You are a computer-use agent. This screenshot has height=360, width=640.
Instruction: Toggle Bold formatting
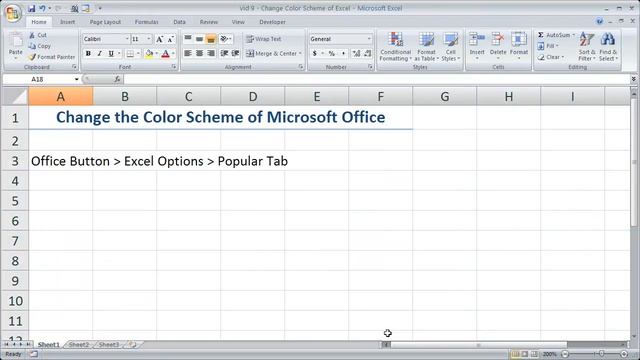(88, 53)
